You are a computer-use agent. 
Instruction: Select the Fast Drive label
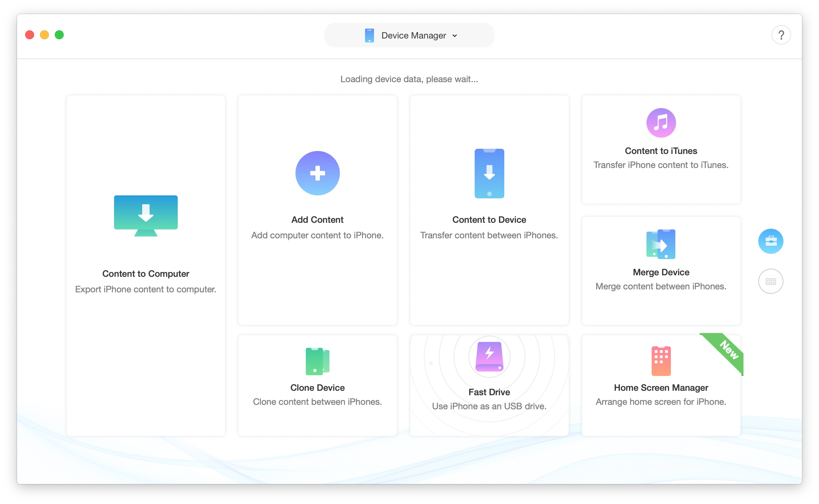click(489, 392)
